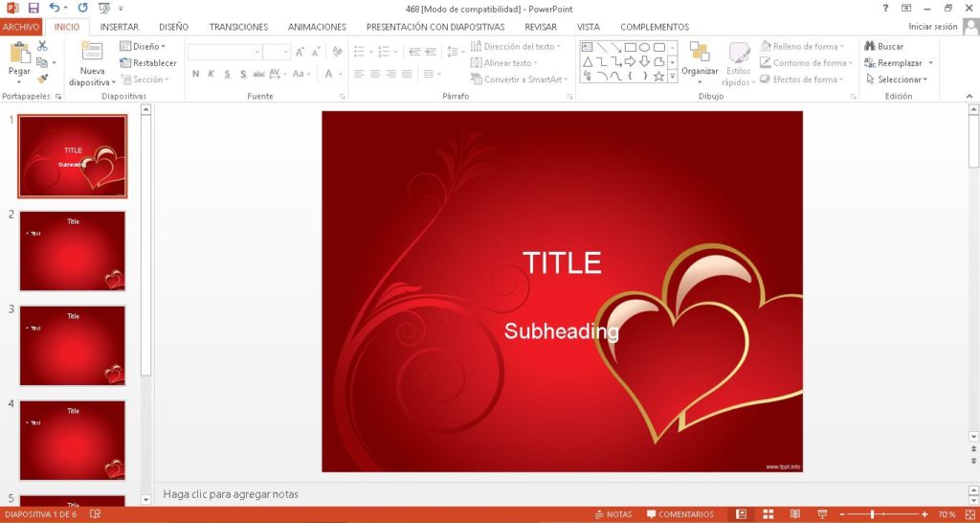Select the text box shape in gallery
This screenshot has width=980, height=523.
[587, 47]
